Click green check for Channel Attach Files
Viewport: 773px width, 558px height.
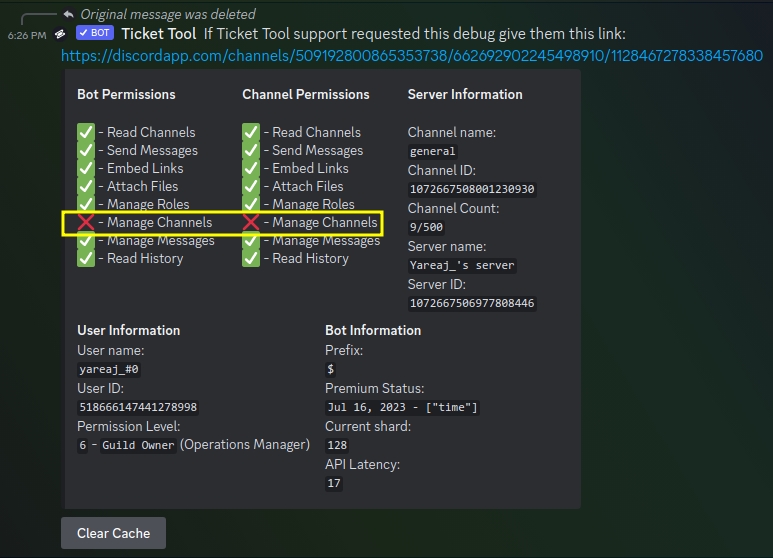coord(251,186)
